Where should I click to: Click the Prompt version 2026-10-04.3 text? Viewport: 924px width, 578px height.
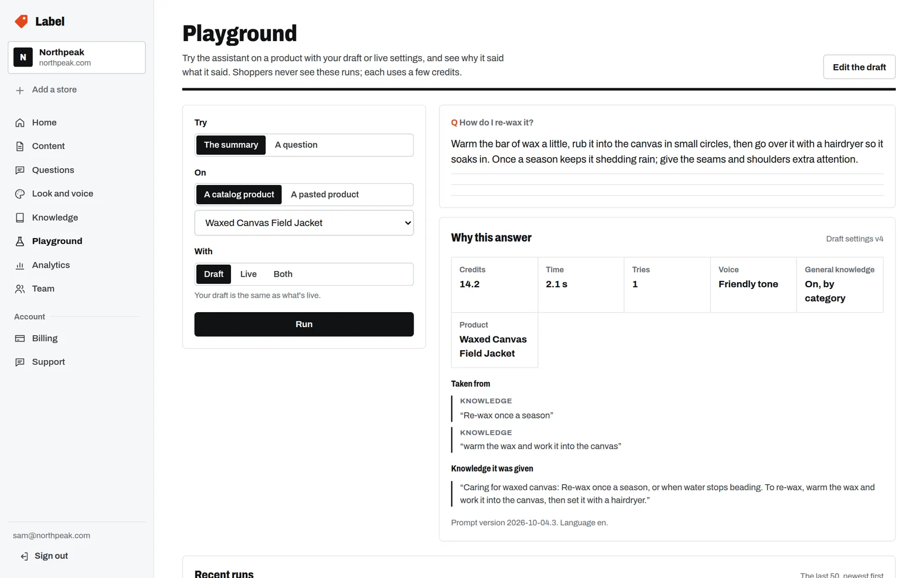click(x=504, y=523)
